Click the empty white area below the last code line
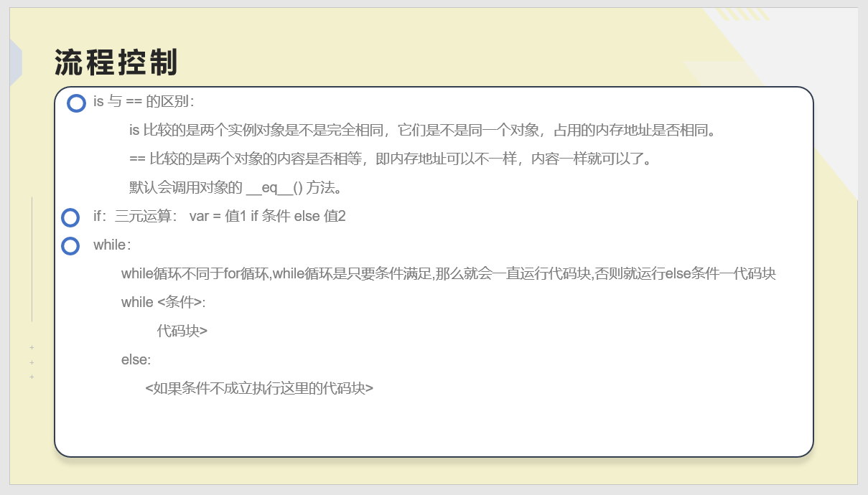The image size is (868, 495). point(434,425)
